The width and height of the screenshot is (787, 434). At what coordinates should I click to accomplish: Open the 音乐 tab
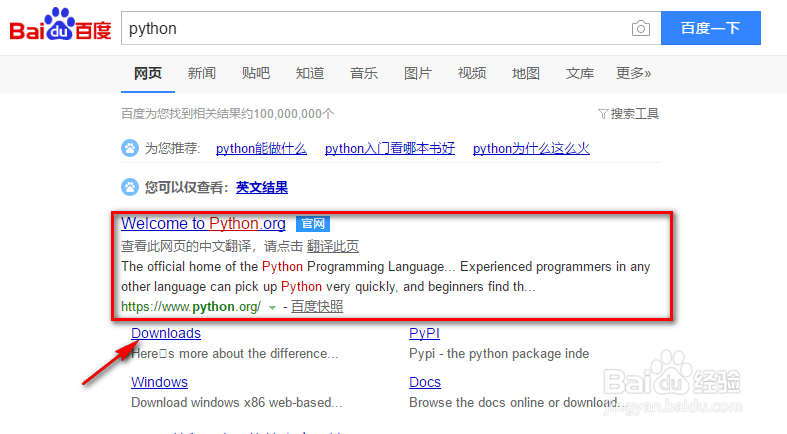tap(363, 73)
